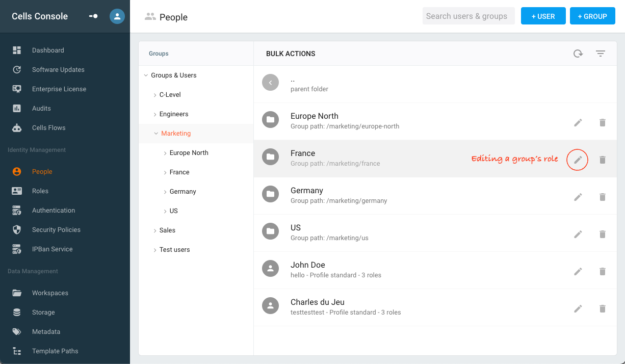Delete the Europe North group via trash icon

[603, 123]
